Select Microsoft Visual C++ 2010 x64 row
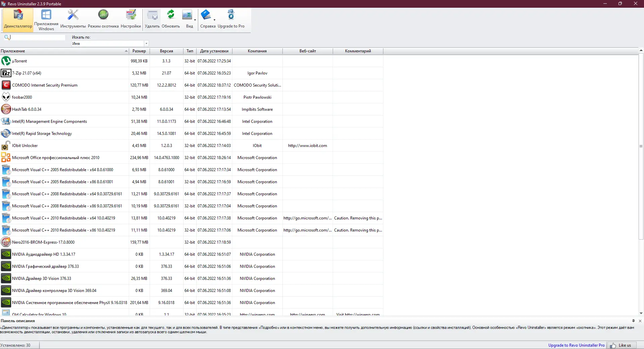Screen dimensions: 644x349 pyautogui.click(x=192, y=218)
